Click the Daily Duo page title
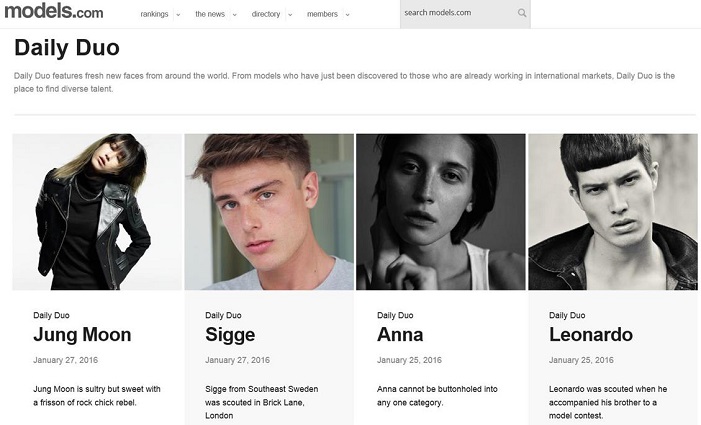This screenshot has height=425, width=701. click(67, 48)
